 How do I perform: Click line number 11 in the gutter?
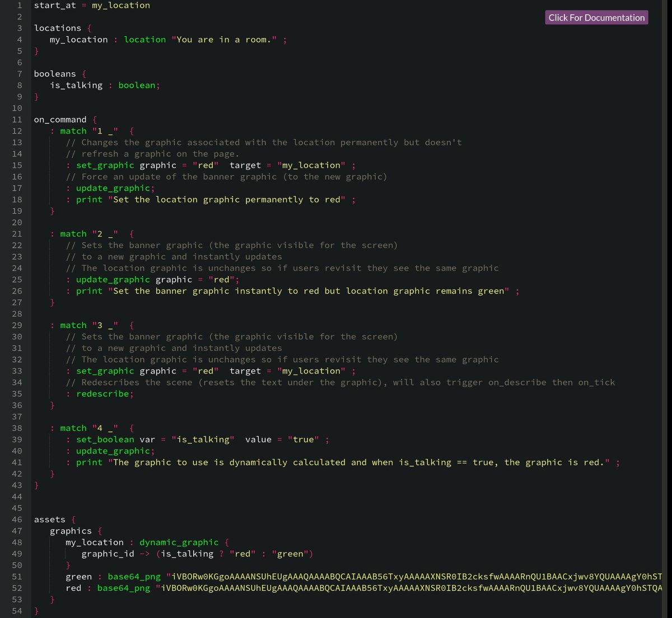[17, 120]
